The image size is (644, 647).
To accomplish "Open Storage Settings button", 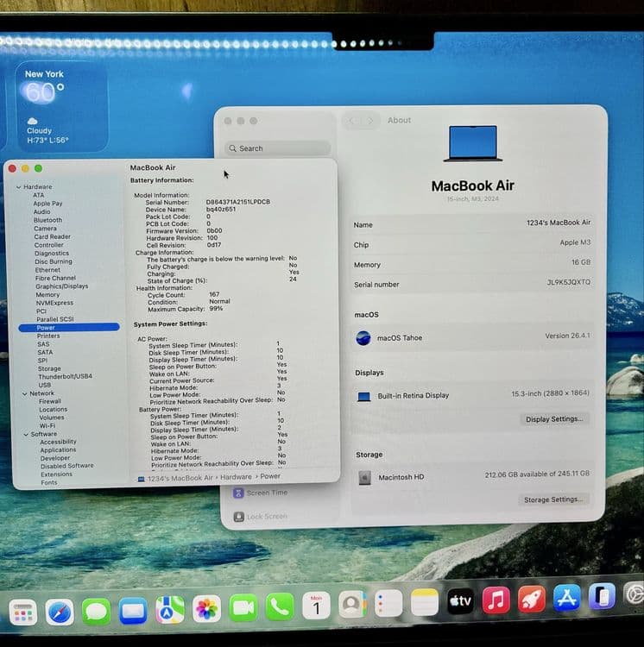I will [x=553, y=499].
